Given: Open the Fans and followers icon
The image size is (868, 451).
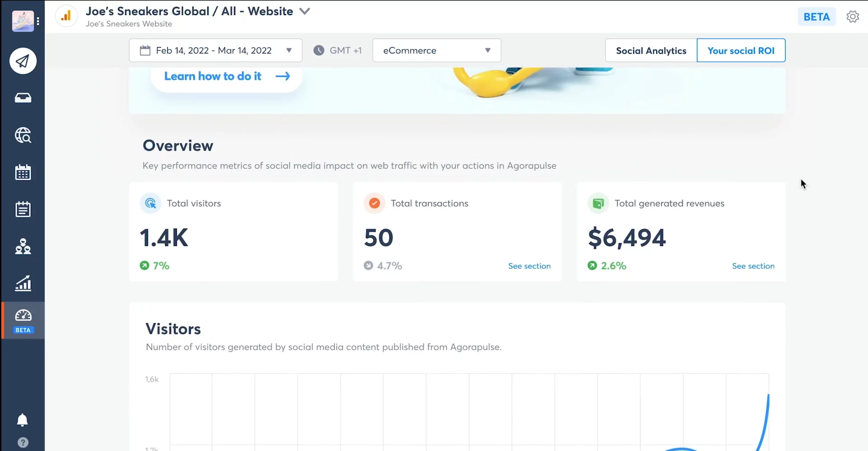Looking at the screenshot, I should click(x=23, y=246).
